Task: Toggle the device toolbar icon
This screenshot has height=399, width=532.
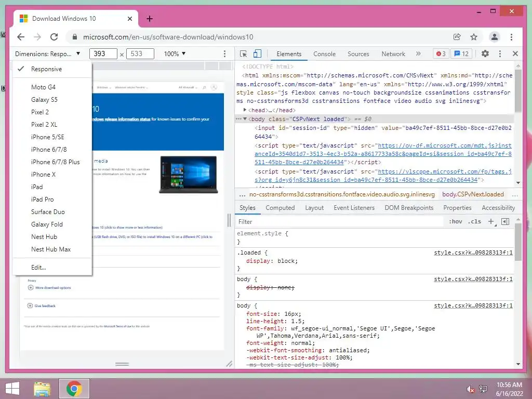Action: coord(258,54)
